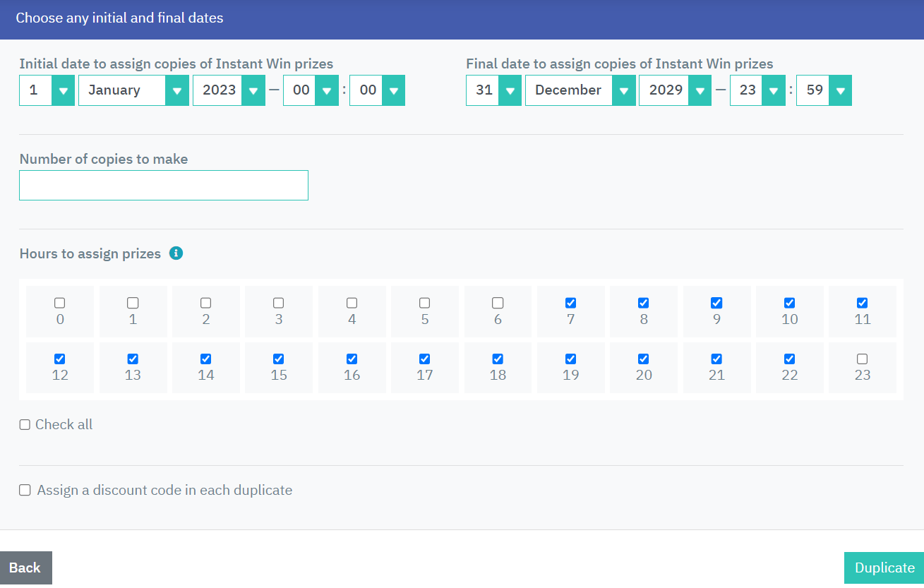Click the Duplicate button
This screenshot has width=924, height=588.
[x=884, y=568]
